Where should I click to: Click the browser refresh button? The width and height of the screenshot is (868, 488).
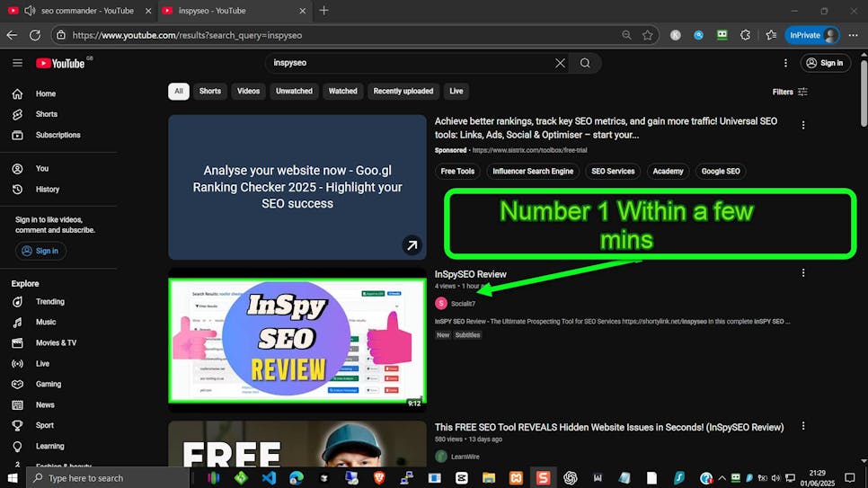pos(35,35)
